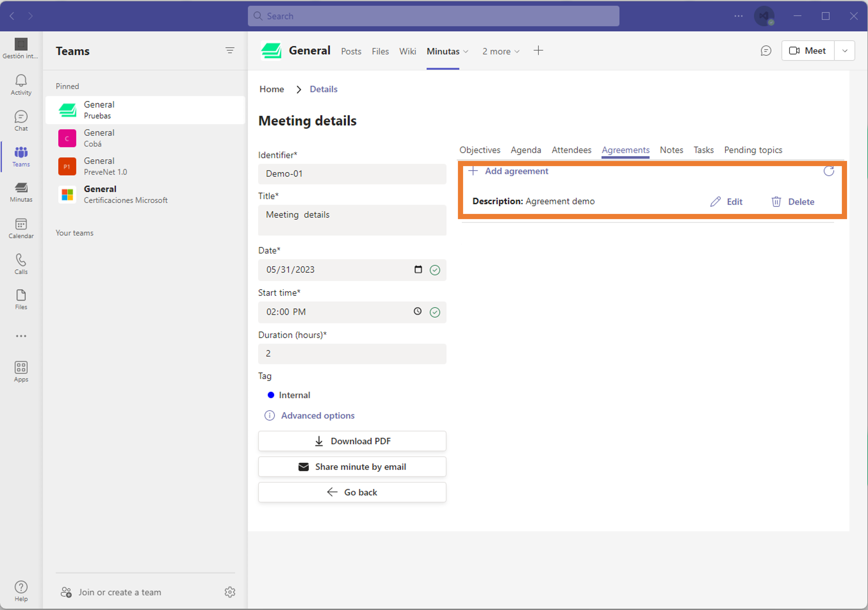This screenshot has height=610, width=868.
Task: Click the Title text field
Action: (x=352, y=220)
